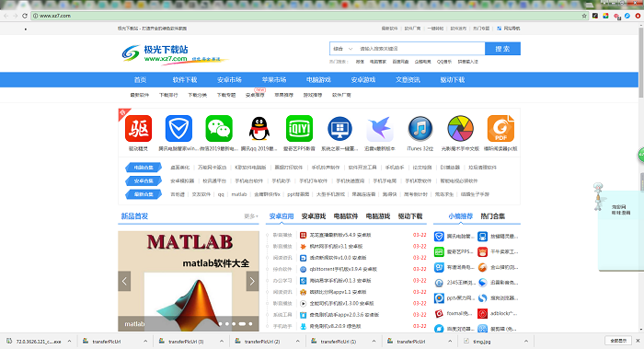Click the 电脑合集 blue label
Screen dimensions: 644x349
click(x=144, y=168)
